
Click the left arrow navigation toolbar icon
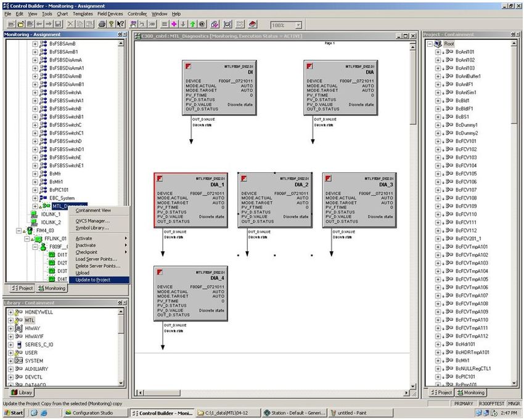click(39, 24)
